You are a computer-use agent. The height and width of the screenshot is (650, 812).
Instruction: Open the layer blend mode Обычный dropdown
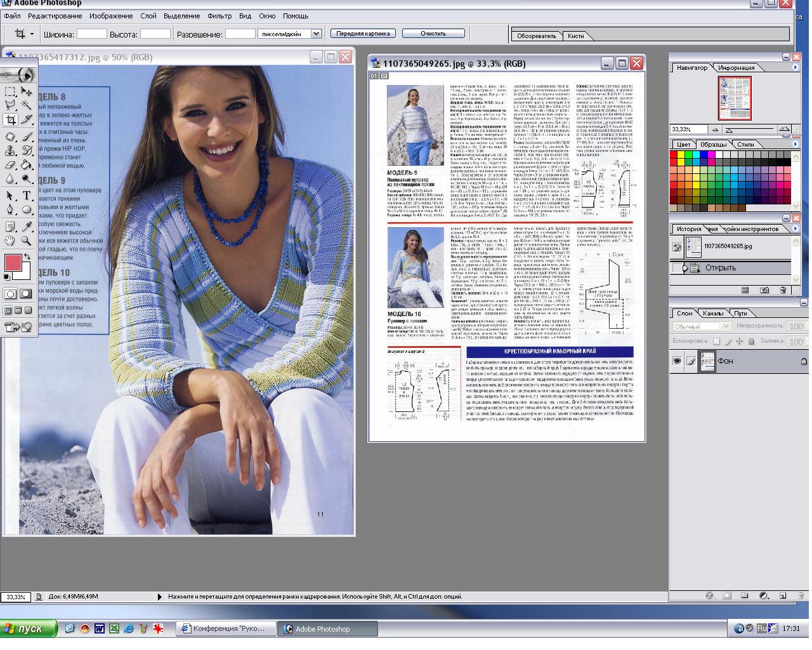726,326
